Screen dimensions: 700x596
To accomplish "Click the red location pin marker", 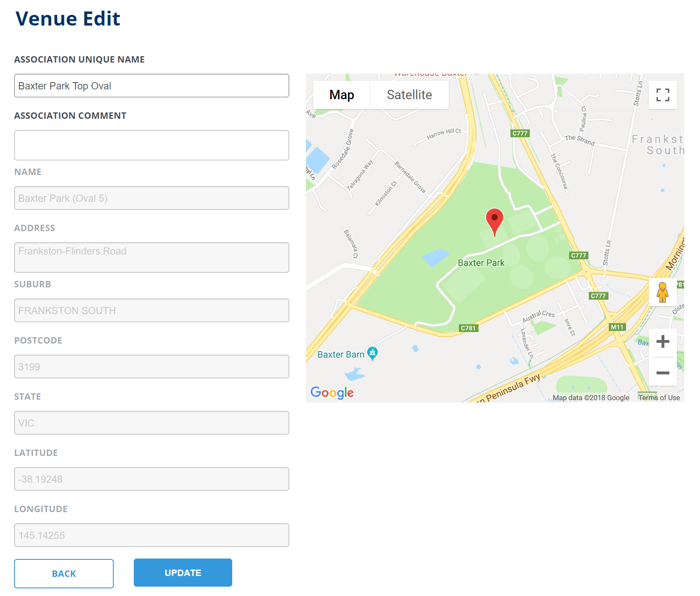I will 495,222.
